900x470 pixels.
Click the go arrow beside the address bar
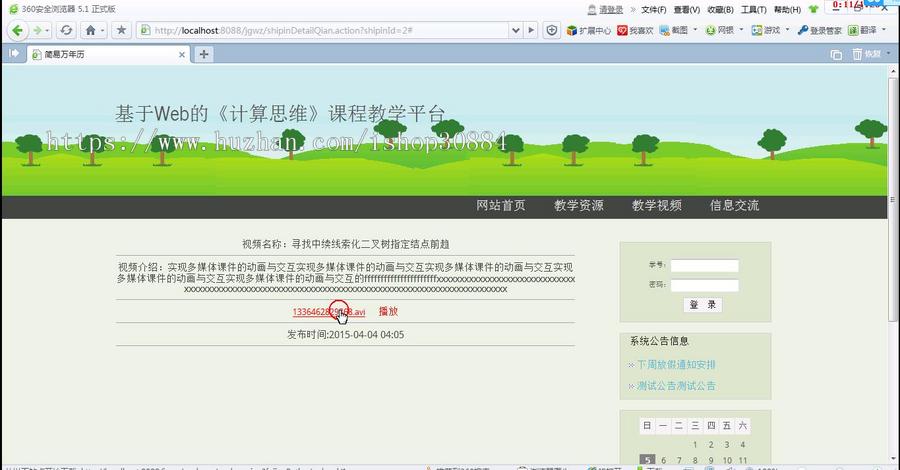pos(531,30)
